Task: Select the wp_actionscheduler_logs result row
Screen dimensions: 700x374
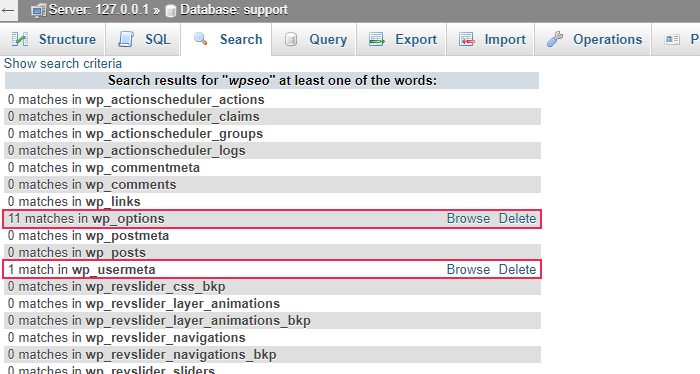Action: pyautogui.click(x=272, y=150)
